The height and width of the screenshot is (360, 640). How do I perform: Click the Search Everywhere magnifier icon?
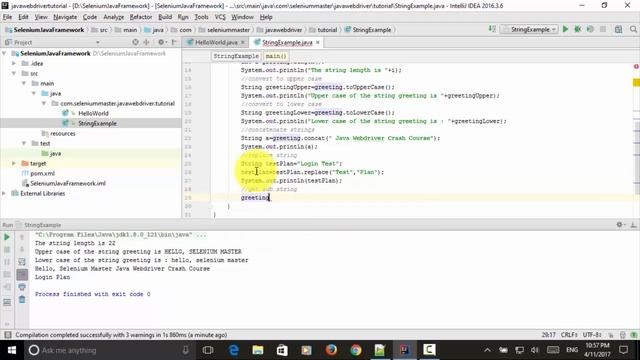[x=633, y=29]
